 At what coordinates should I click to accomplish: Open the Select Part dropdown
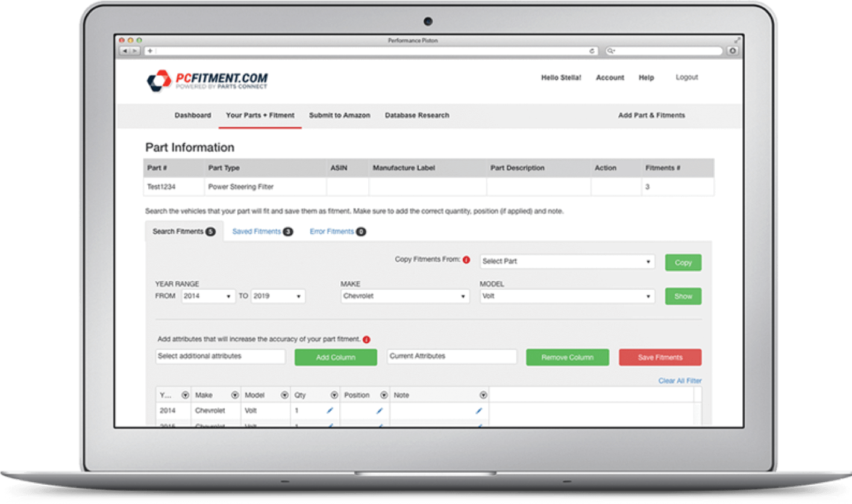coord(567,262)
